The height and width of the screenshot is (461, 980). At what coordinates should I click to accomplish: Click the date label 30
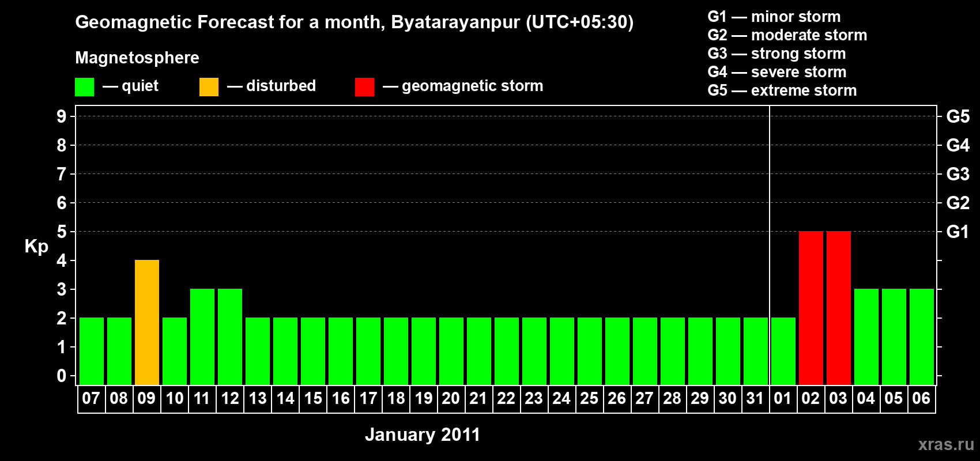point(728,398)
